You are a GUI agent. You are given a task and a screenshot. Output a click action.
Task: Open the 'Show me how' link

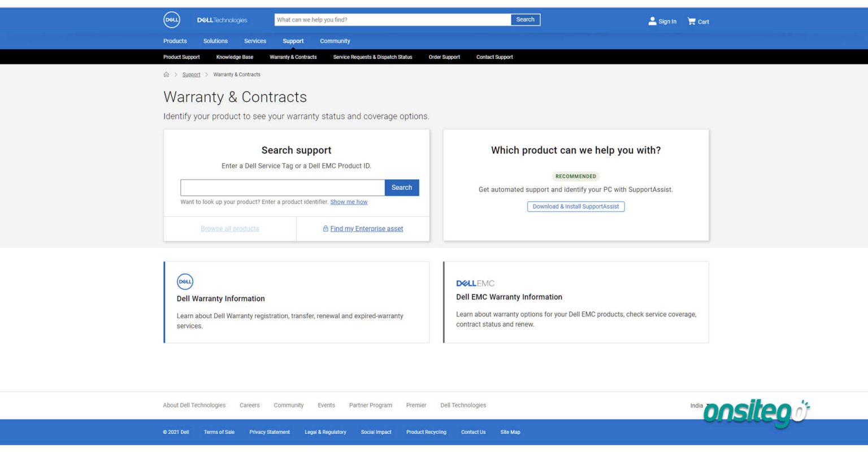coord(349,202)
